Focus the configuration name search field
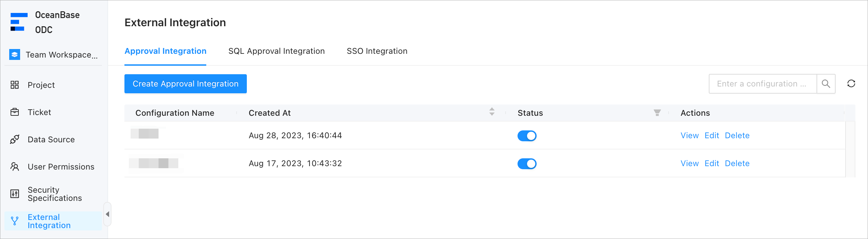868x239 pixels. click(x=762, y=84)
